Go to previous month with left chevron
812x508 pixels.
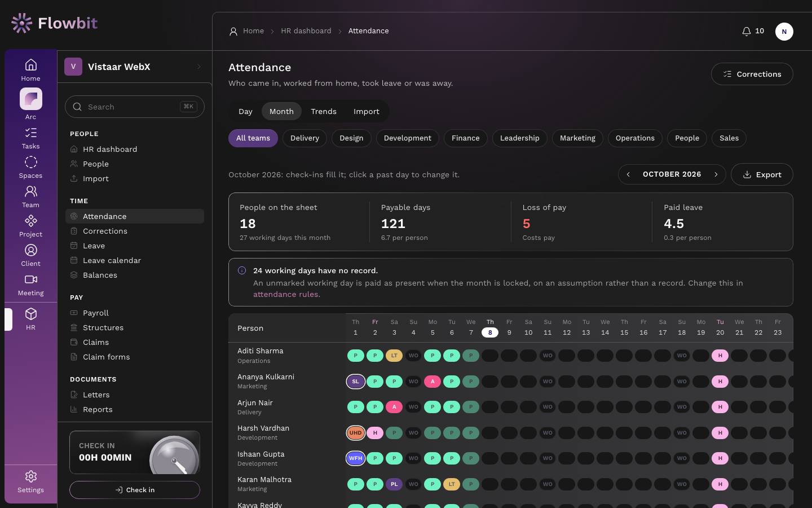click(628, 174)
